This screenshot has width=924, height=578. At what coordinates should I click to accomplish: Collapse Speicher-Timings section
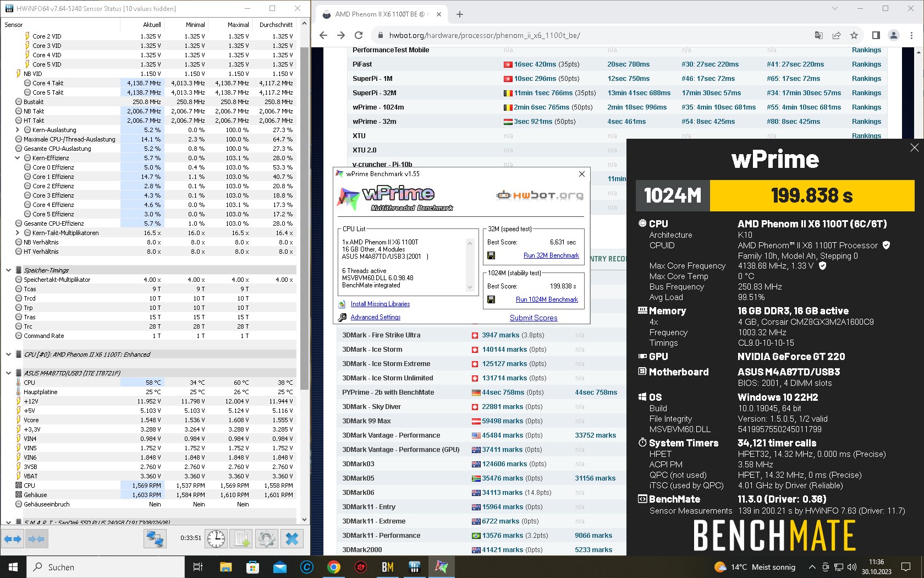pyautogui.click(x=8, y=270)
